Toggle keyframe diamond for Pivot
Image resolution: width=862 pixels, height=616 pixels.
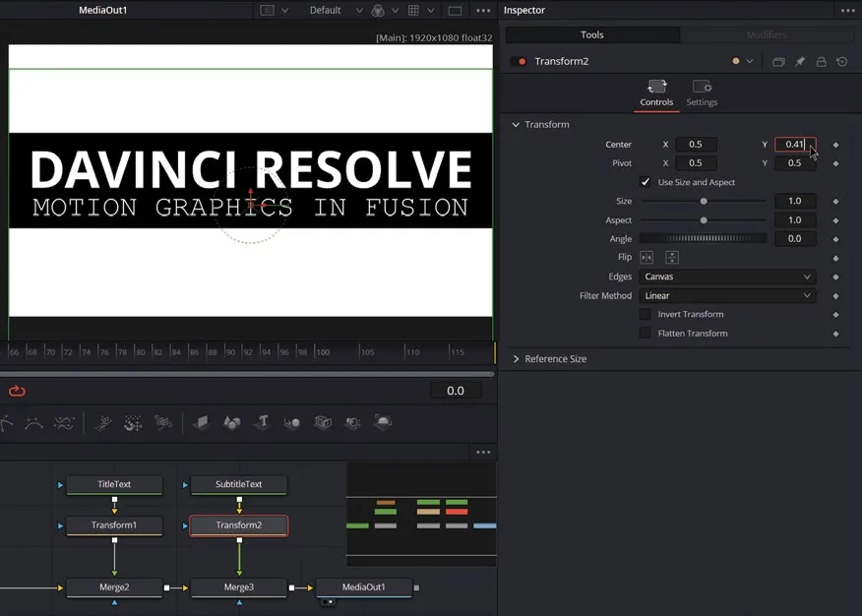coord(835,163)
